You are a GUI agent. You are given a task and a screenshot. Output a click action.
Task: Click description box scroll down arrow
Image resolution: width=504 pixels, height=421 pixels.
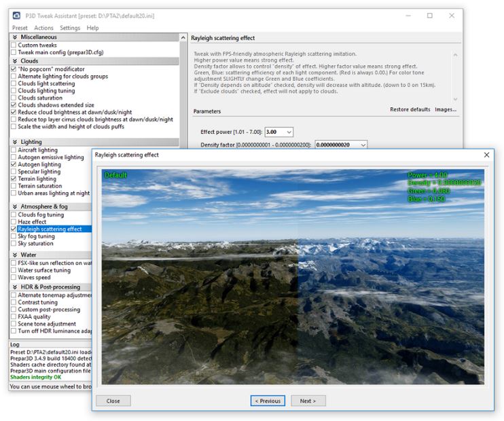coord(455,99)
